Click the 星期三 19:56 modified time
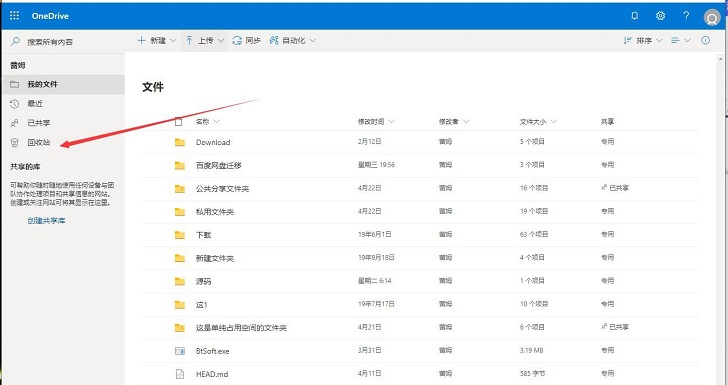 click(x=376, y=165)
